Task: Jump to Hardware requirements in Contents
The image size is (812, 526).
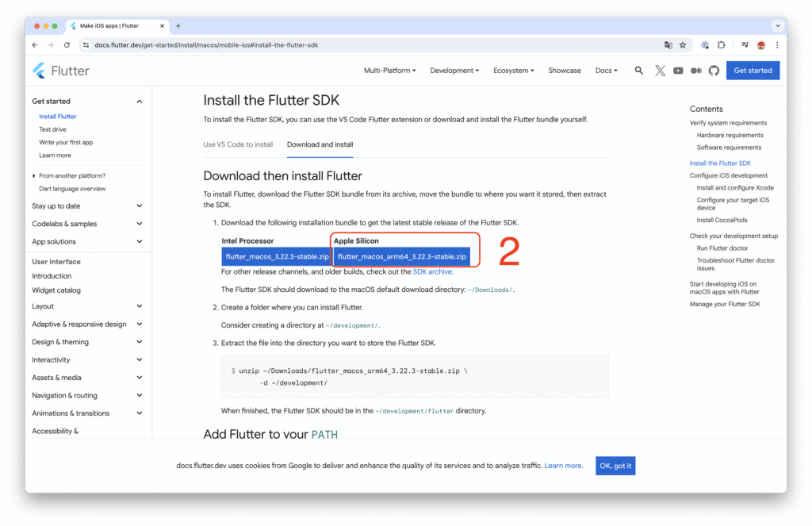Action: tap(730, 135)
